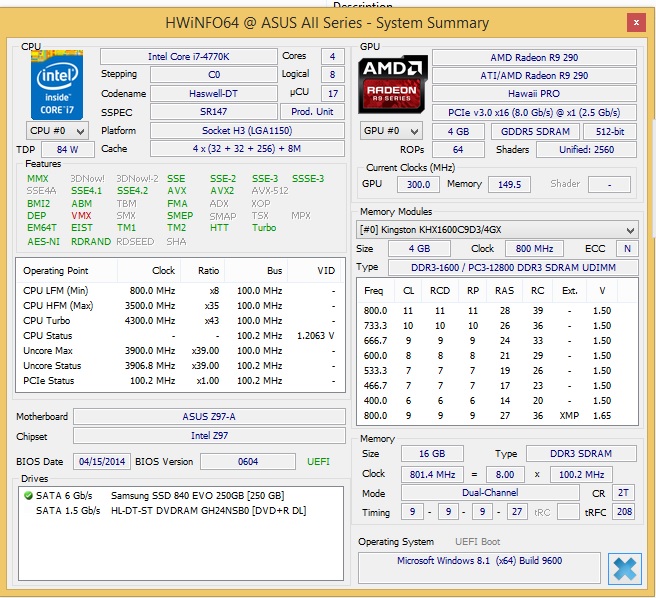The height and width of the screenshot is (598, 656).
Task: Click the blue X close button icon
Action: pyautogui.click(x=625, y=569)
